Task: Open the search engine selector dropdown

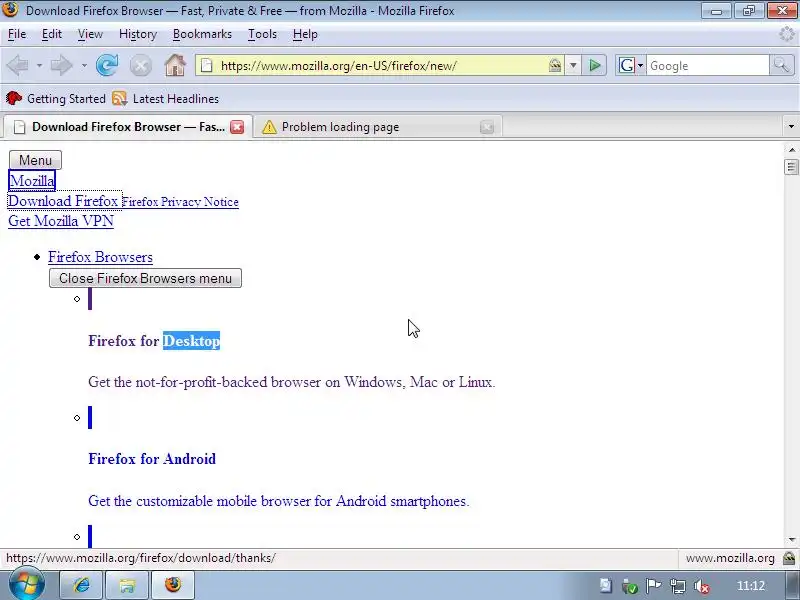Action: coord(640,65)
